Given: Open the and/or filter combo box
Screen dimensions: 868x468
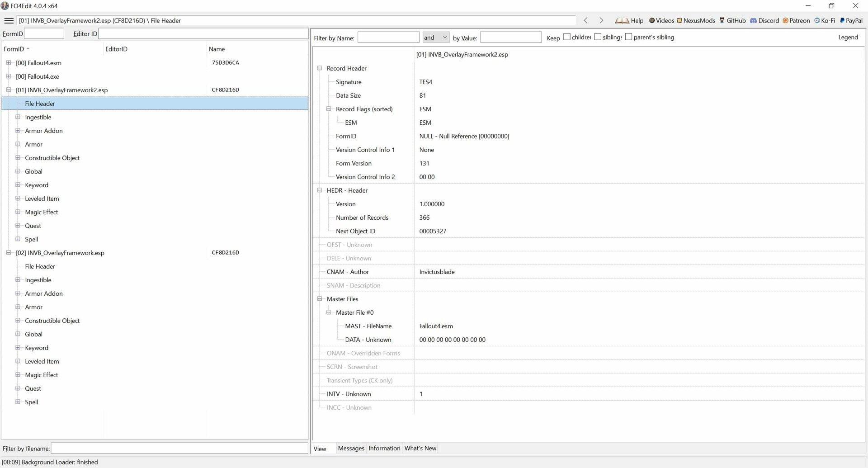Looking at the screenshot, I should point(436,38).
